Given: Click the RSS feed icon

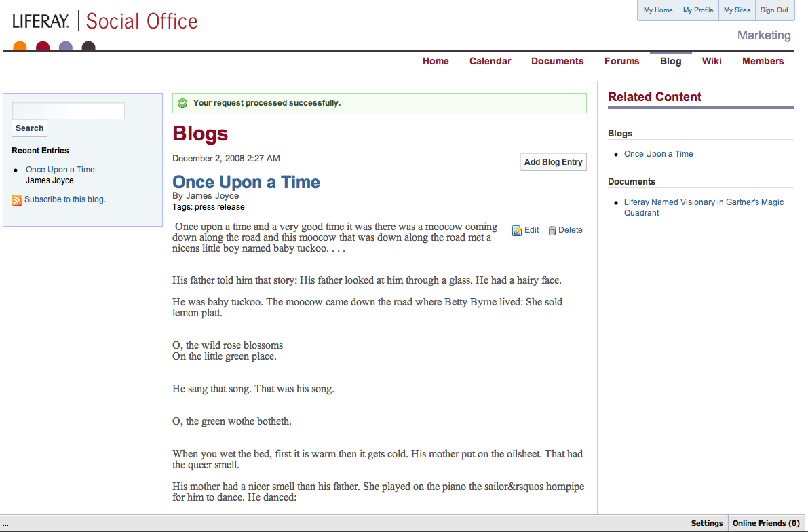Looking at the screenshot, I should pyautogui.click(x=17, y=200).
